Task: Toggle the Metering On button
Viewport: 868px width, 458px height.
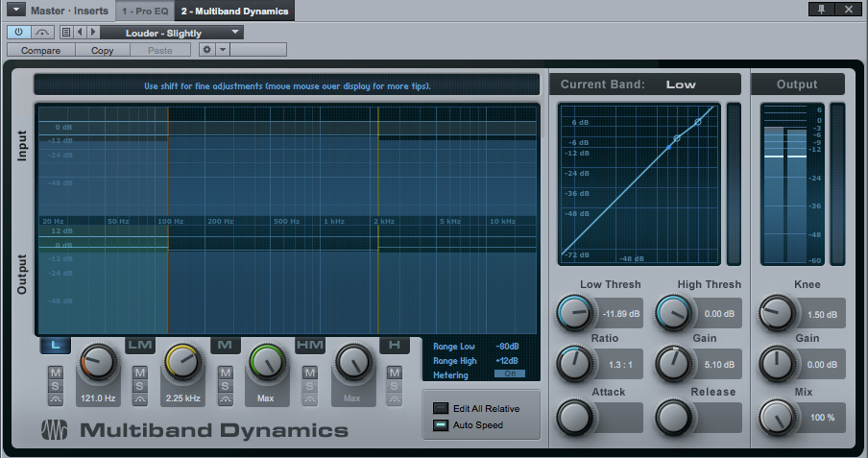Action: point(509,374)
